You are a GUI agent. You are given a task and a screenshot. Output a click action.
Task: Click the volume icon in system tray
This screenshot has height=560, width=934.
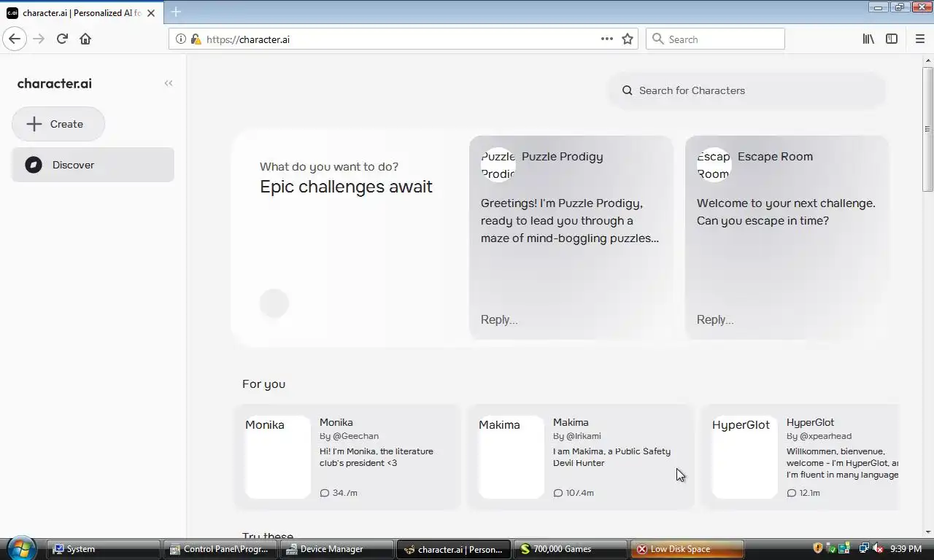click(878, 548)
